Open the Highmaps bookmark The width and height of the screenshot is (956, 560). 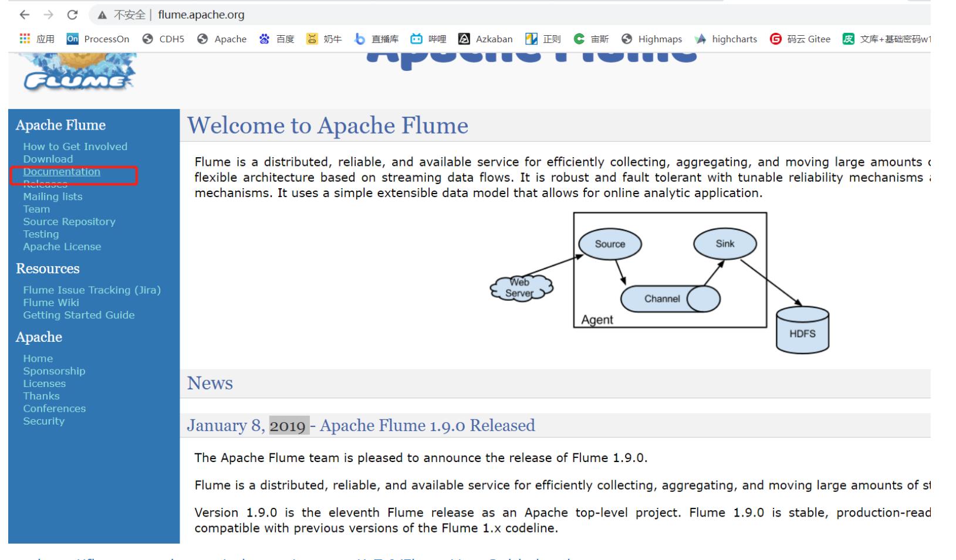(652, 39)
